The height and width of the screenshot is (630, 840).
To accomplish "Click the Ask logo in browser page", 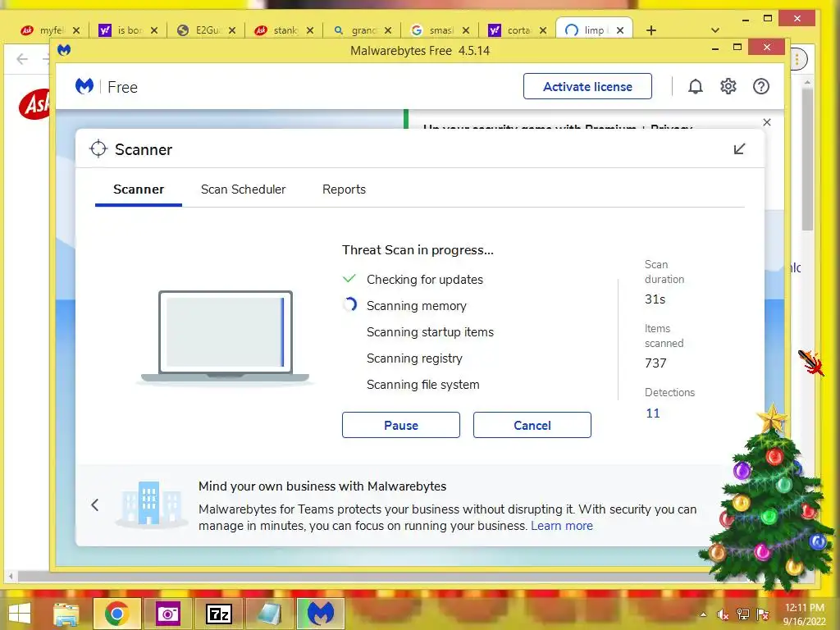I will [34, 104].
